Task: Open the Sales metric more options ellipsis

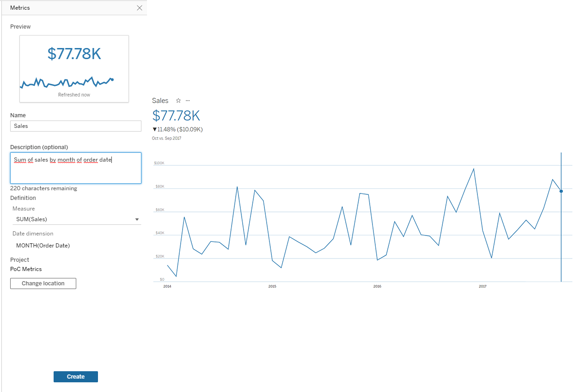Action: (x=188, y=101)
